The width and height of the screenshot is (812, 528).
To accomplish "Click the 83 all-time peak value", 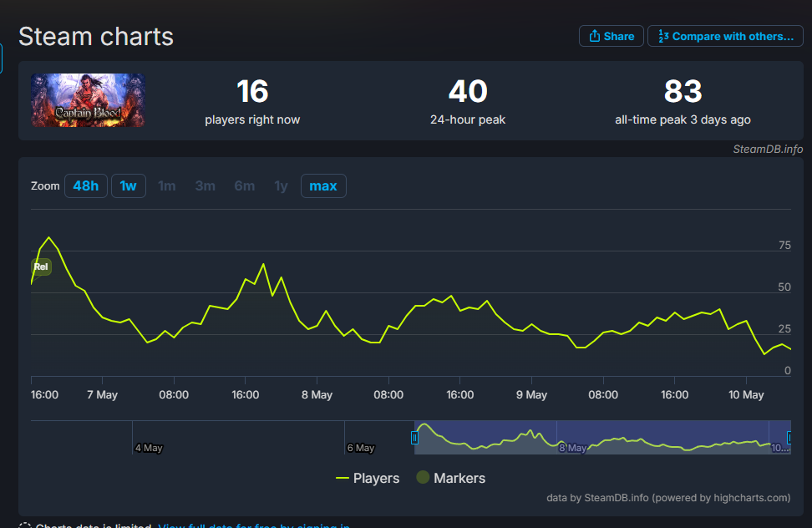I will (683, 91).
